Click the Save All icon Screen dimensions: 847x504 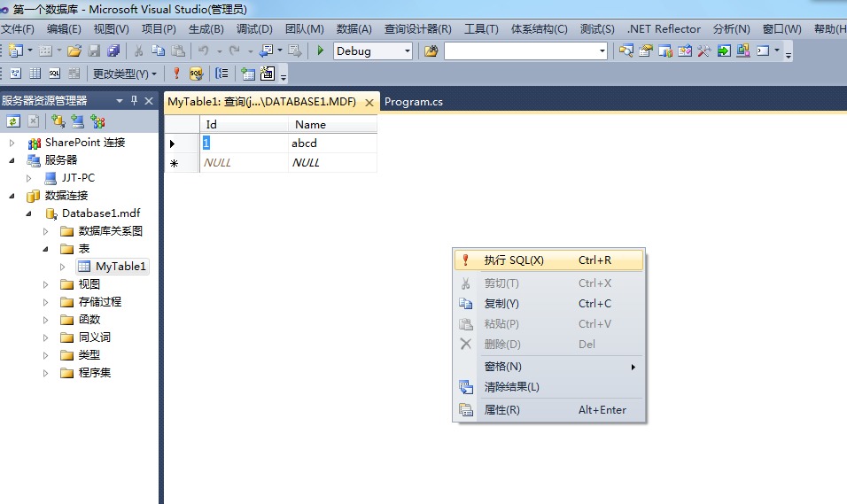click(113, 50)
